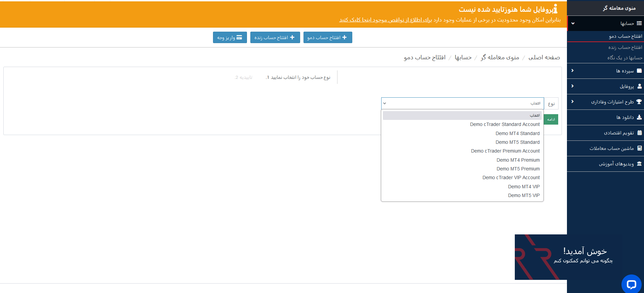This screenshot has width=644, height=293.
Task: Click the profile user icon in sidebar
Action: click(x=639, y=86)
